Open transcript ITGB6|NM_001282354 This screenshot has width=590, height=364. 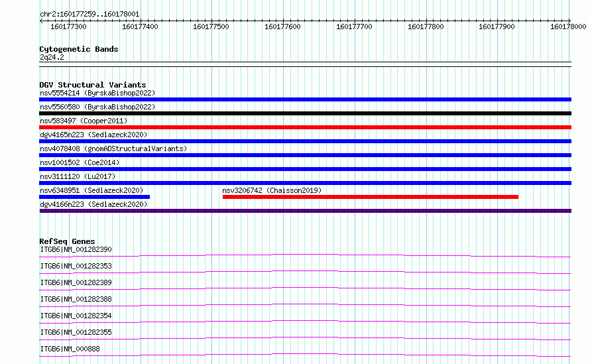click(76, 316)
